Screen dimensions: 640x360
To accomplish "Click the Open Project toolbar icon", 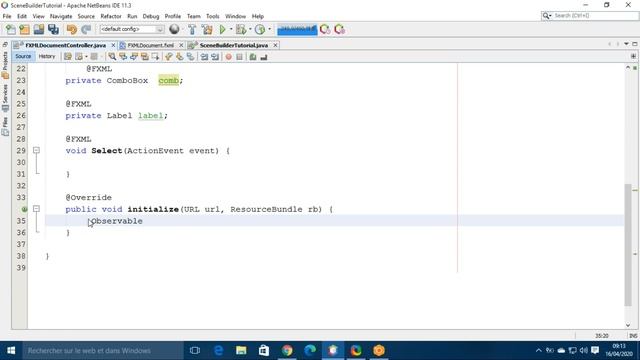I will point(39,29).
